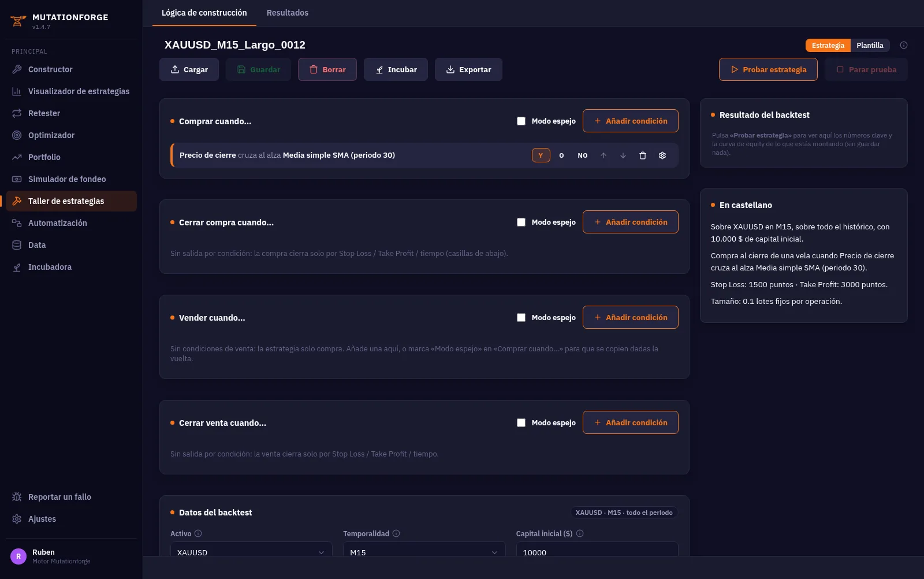Click the Capital inicial input field
924x579 pixels.
pyautogui.click(x=597, y=549)
